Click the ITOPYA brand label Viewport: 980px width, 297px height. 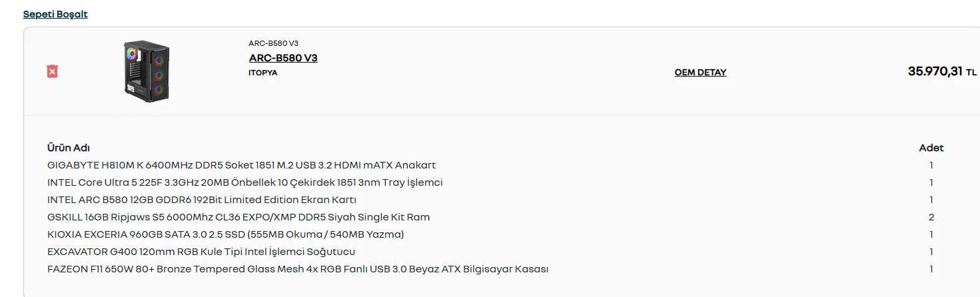click(x=262, y=73)
